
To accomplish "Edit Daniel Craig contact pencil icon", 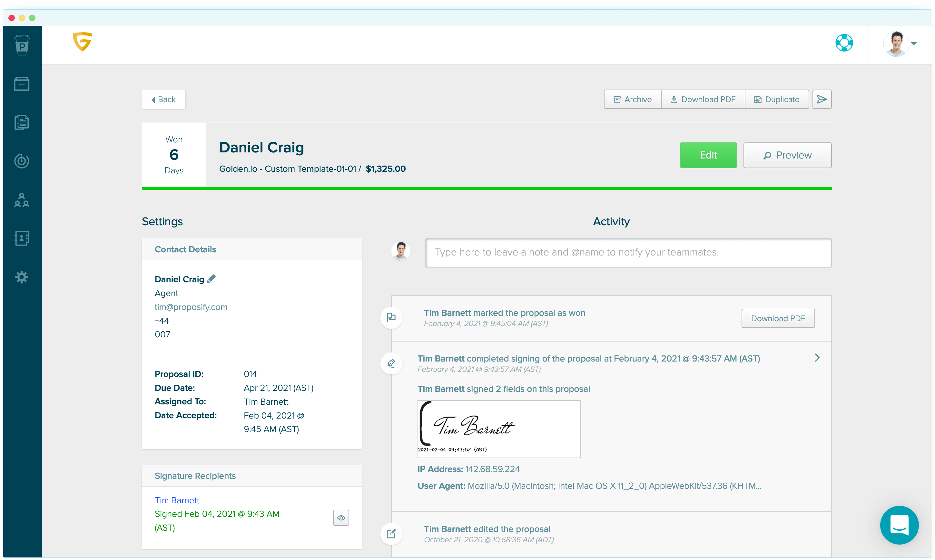I will [x=212, y=279].
